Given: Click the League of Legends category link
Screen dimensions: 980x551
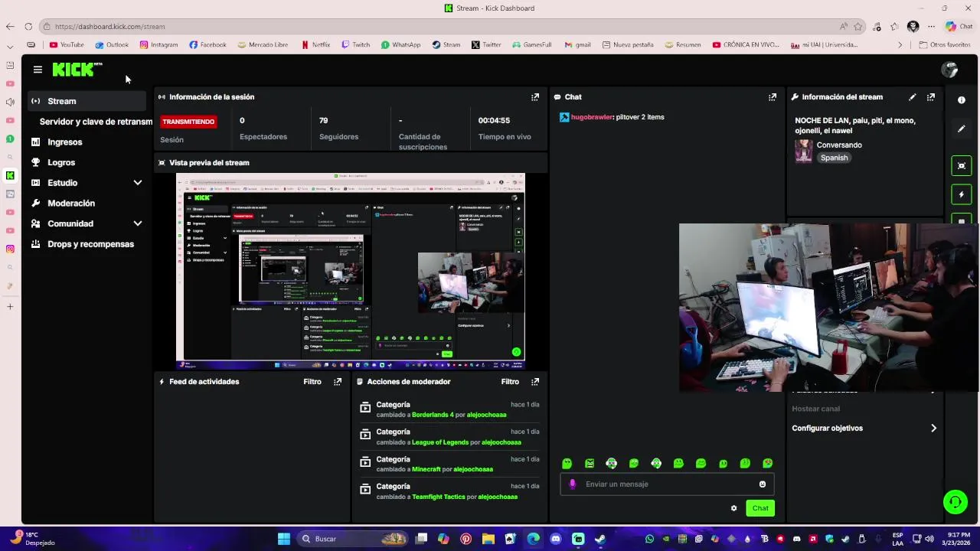Looking at the screenshot, I should coord(440,442).
